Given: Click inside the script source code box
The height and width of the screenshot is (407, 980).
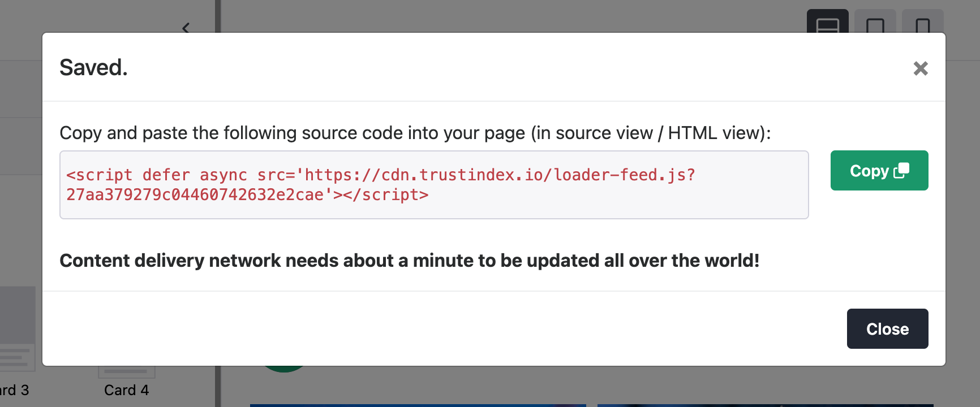Looking at the screenshot, I should point(434,185).
